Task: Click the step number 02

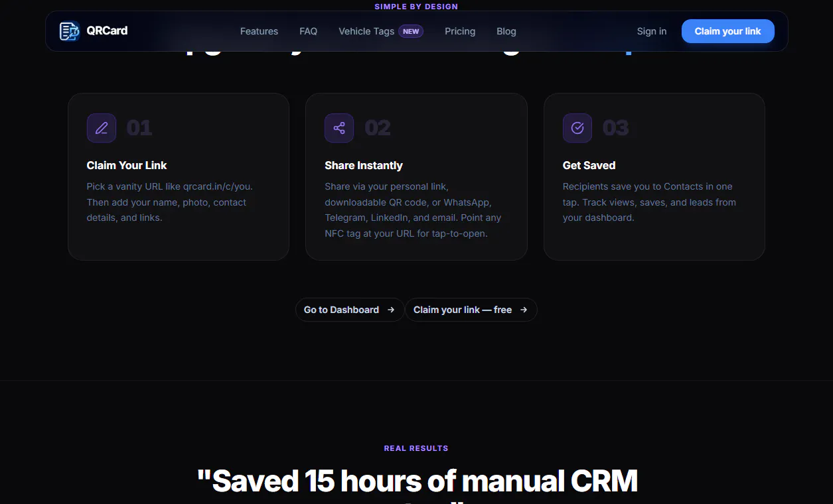Action: [x=378, y=128]
